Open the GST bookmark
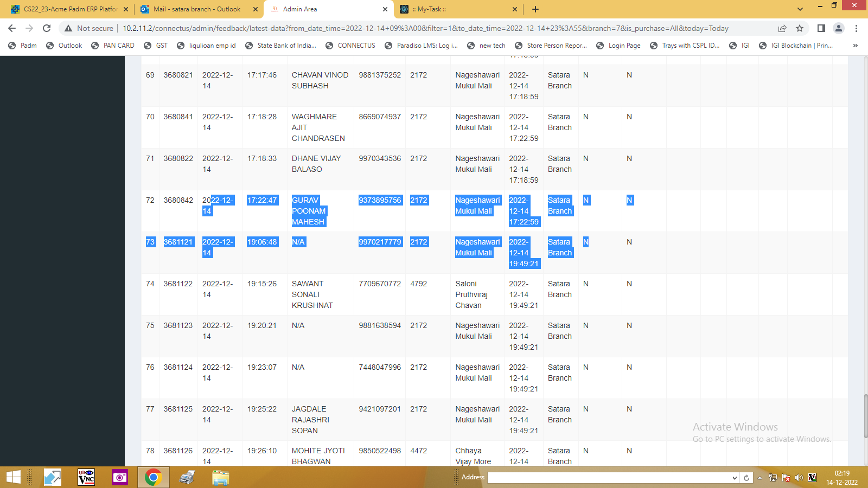868x488 pixels. coord(156,46)
